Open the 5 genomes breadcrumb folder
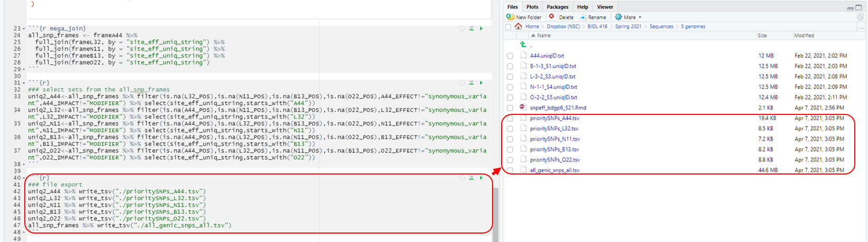The height and width of the screenshot is (242, 868). [x=693, y=26]
